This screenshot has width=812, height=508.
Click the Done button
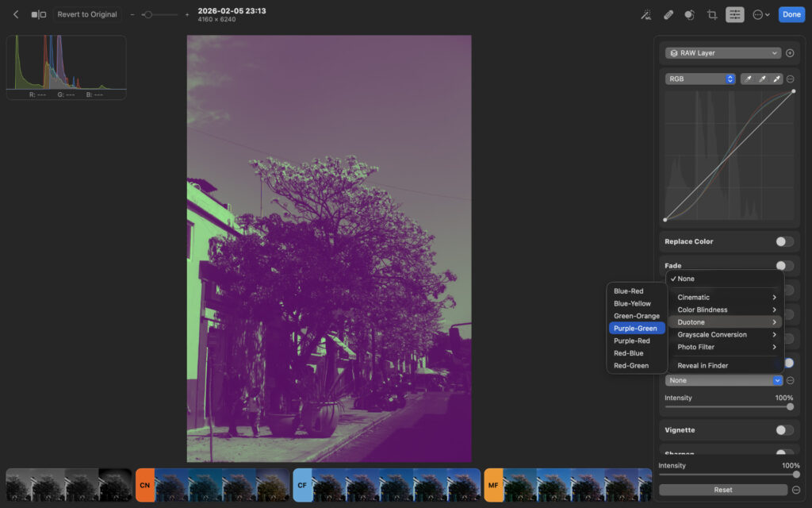(791, 13)
